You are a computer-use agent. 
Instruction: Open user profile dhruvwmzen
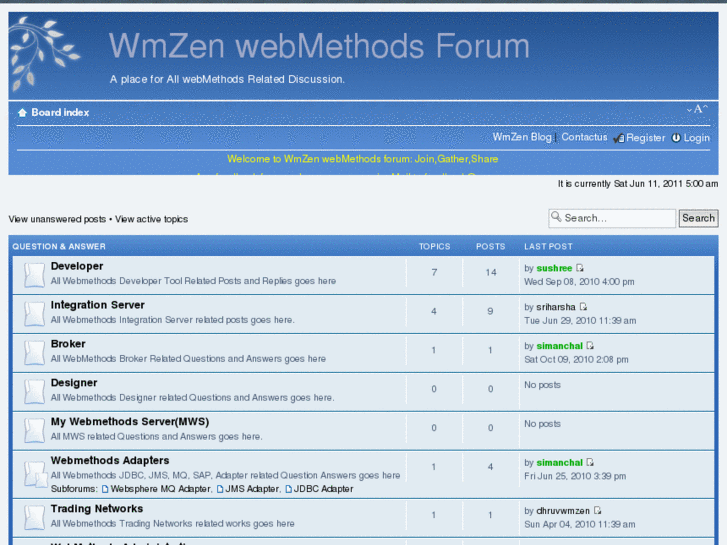[x=563, y=511]
